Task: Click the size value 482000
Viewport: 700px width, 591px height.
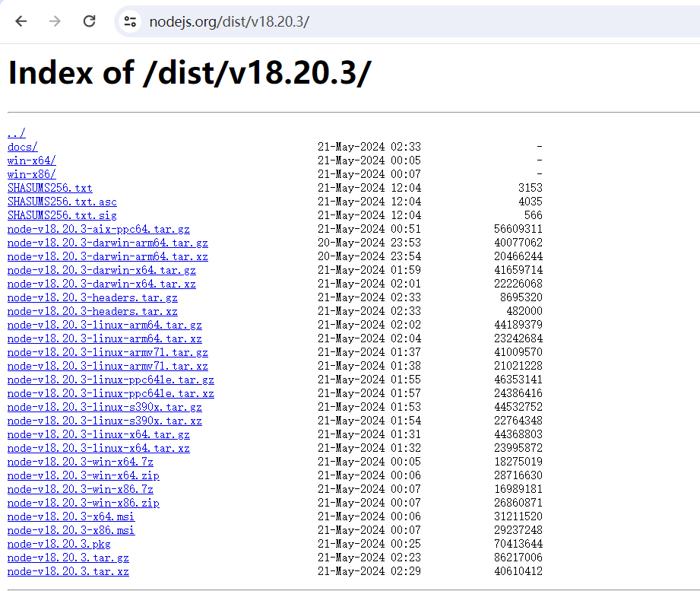Action: 524,311
